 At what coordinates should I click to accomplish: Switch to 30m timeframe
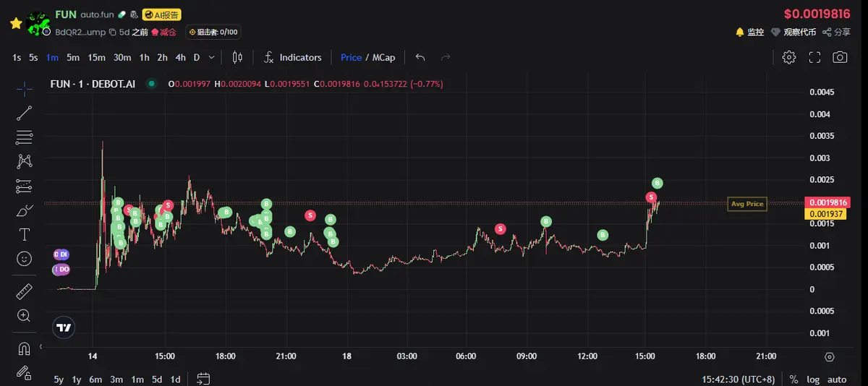pyautogui.click(x=122, y=57)
